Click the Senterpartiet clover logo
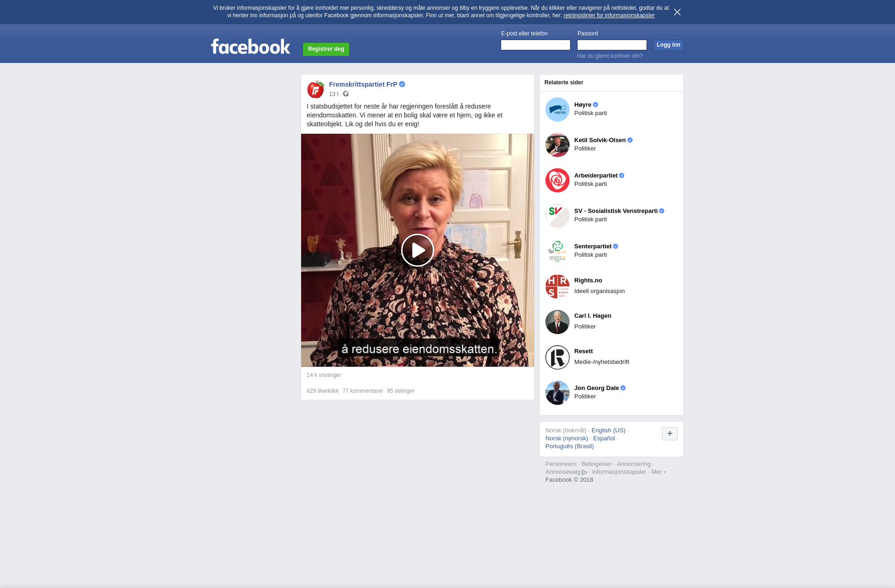 coord(558,251)
